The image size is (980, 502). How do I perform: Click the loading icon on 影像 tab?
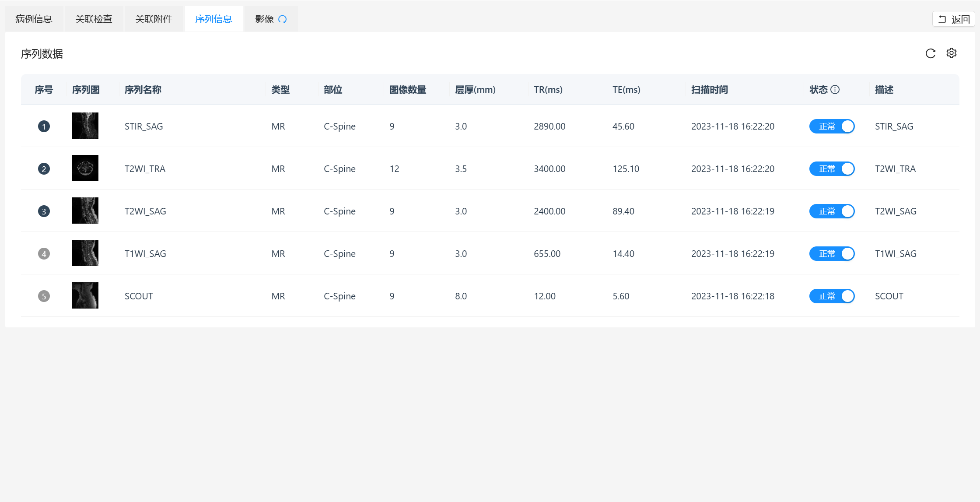click(283, 19)
